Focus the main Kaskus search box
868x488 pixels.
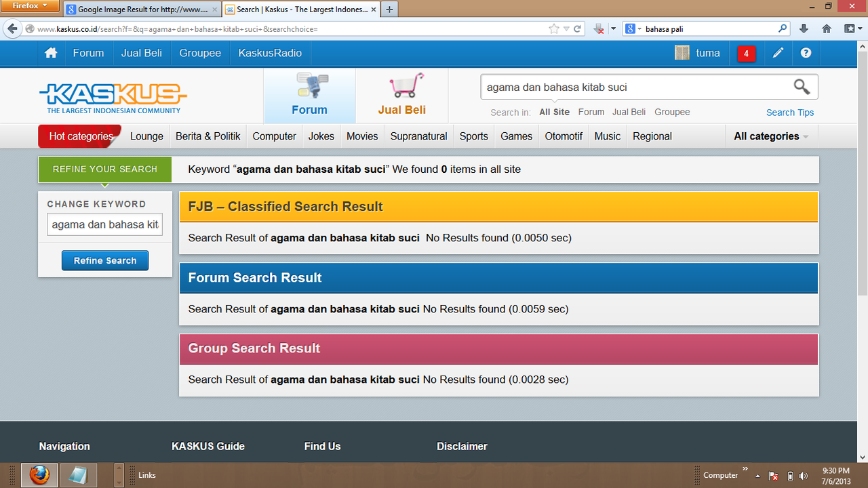click(636, 87)
